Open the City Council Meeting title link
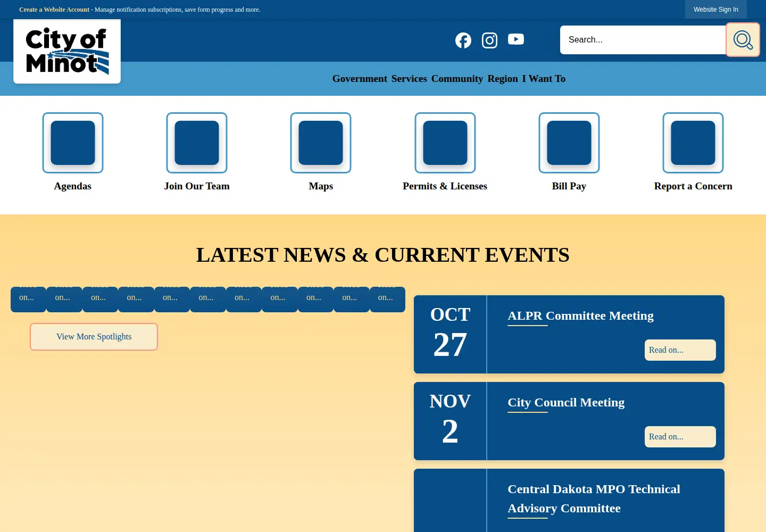 click(x=566, y=402)
